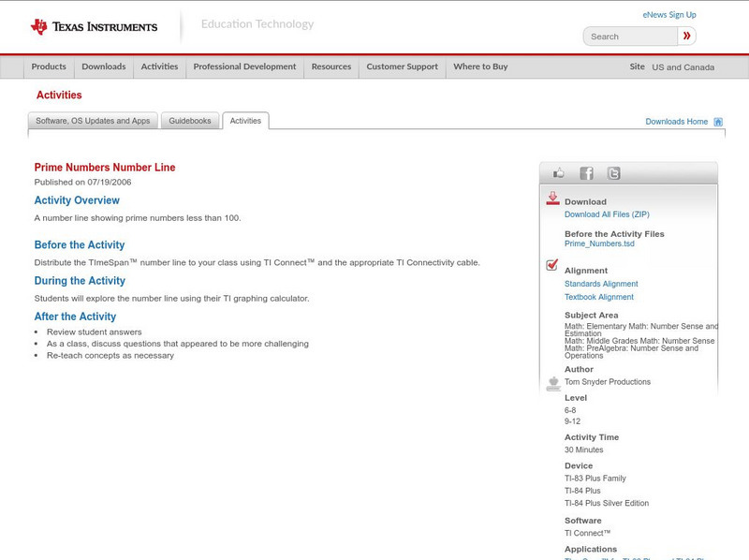Open the Professional Development menu
The height and width of the screenshot is (560, 749).
pyautogui.click(x=244, y=66)
